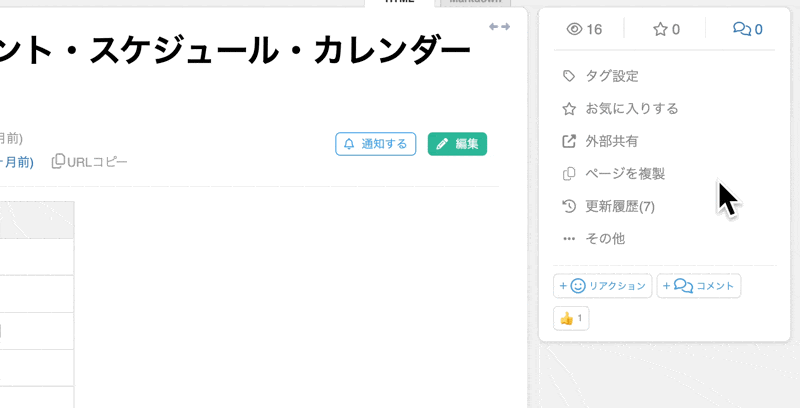Viewport: 800px width, 408px height.
Task: Click URLコピー to copy link
Action: 90,162
